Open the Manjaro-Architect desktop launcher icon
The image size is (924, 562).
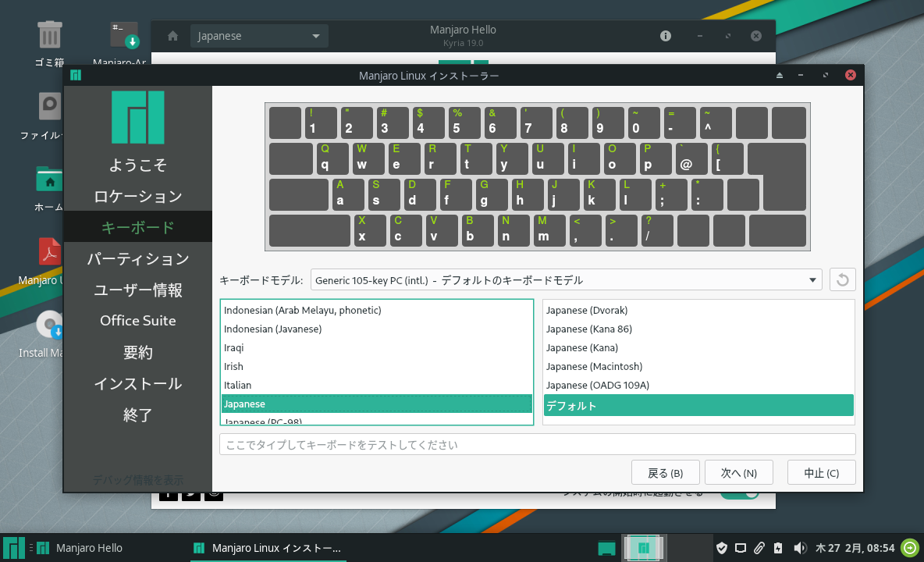124,35
